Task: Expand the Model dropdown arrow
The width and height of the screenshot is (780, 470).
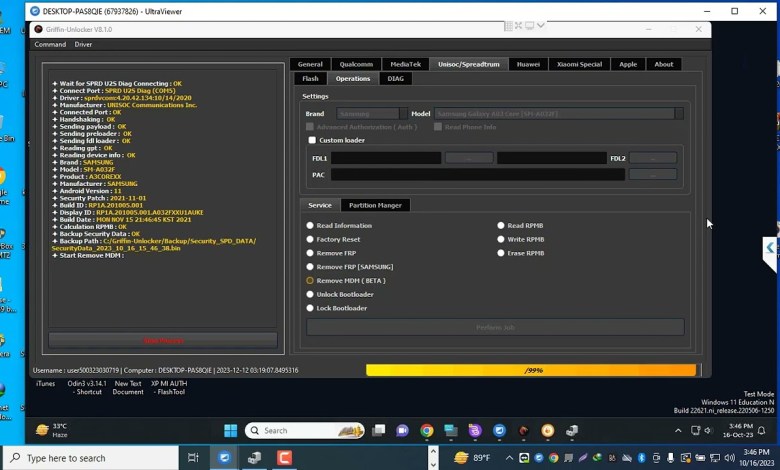Action: pyautogui.click(x=679, y=114)
